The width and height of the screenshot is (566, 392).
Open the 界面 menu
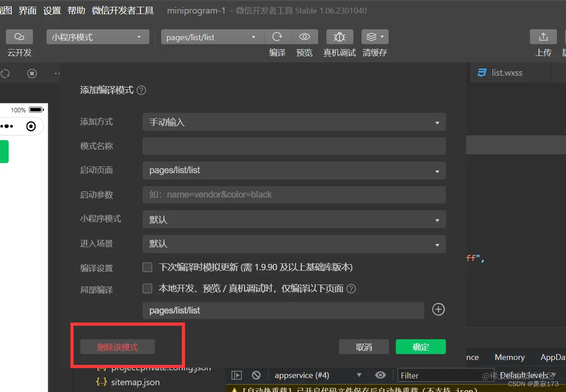[x=28, y=10]
